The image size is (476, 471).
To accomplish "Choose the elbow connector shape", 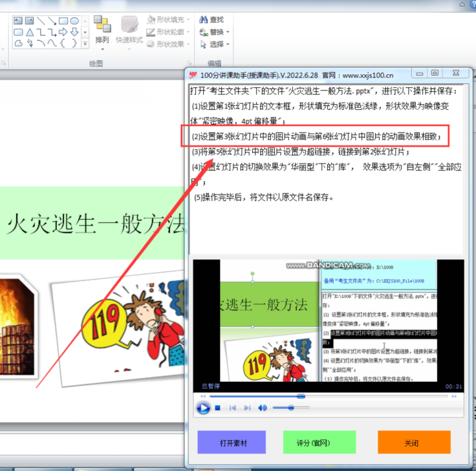I will click(41, 32).
